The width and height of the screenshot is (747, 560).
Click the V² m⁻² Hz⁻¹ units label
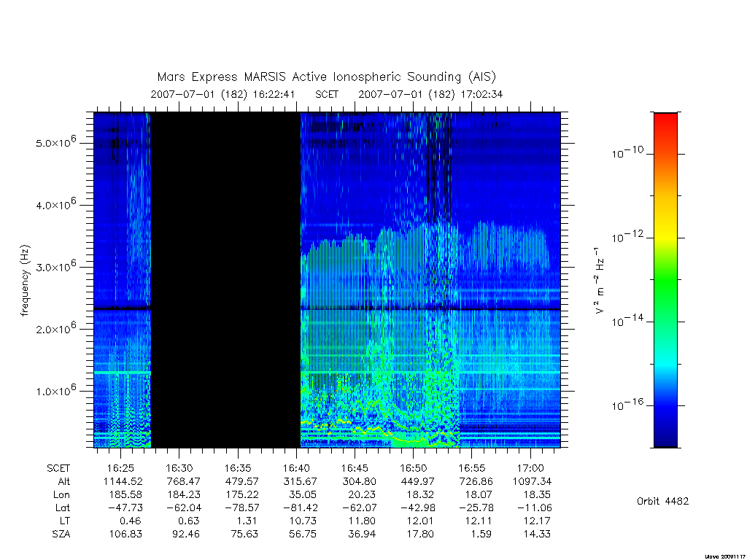600,280
